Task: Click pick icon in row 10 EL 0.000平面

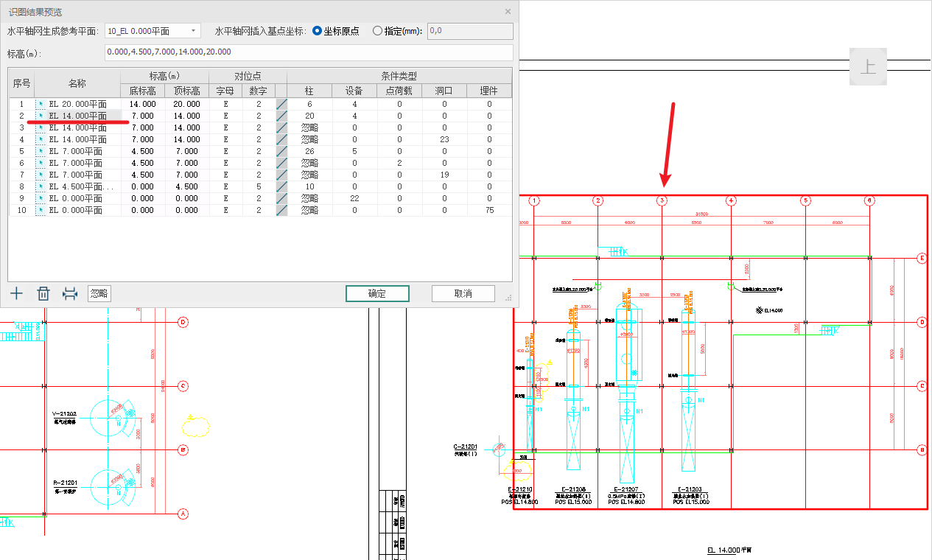Action: tap(41, 211)
